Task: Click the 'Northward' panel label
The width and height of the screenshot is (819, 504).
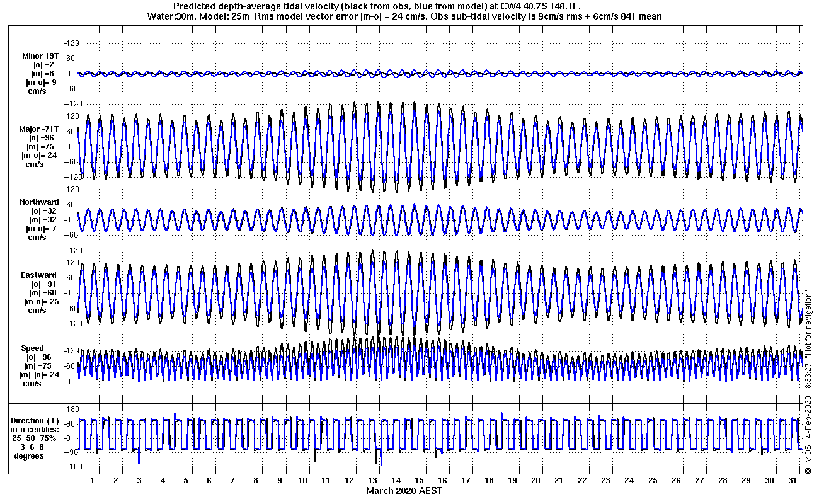Action: click(x=39, y=202)
